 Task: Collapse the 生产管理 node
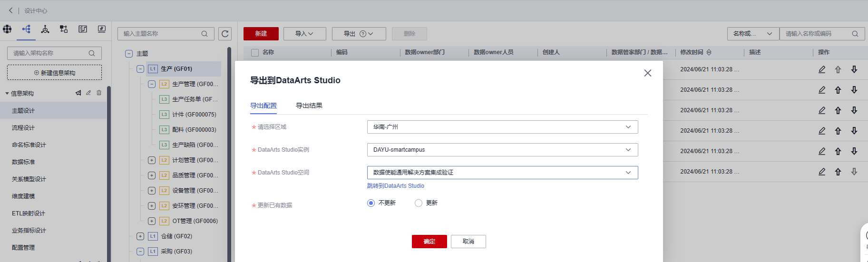click(x=152, y=84)
